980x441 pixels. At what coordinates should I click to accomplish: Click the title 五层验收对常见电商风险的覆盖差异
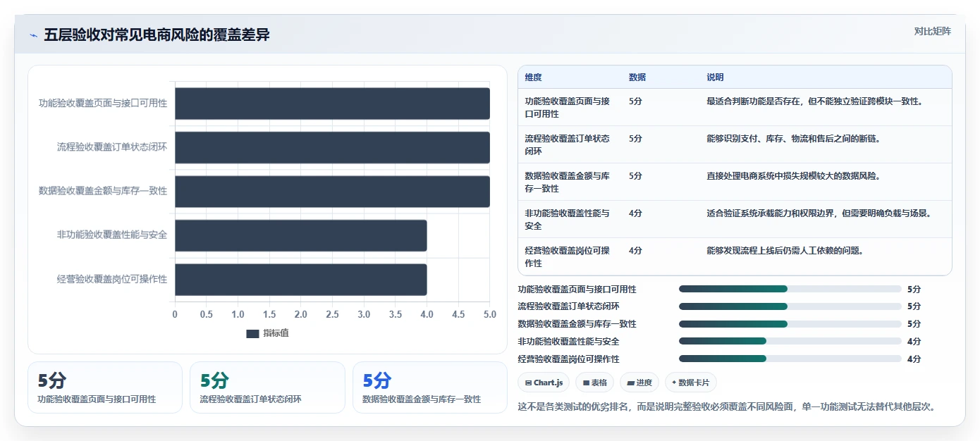[x=157, y=35]
